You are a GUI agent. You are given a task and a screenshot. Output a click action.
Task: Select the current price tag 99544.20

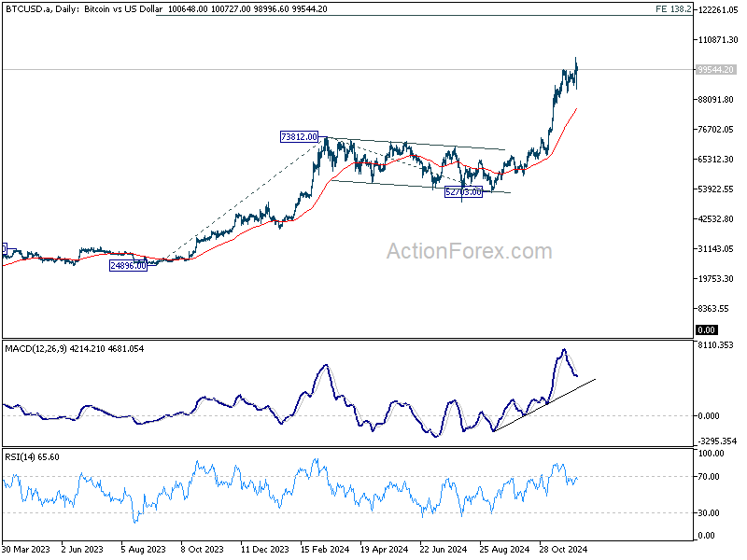point(715,69)
